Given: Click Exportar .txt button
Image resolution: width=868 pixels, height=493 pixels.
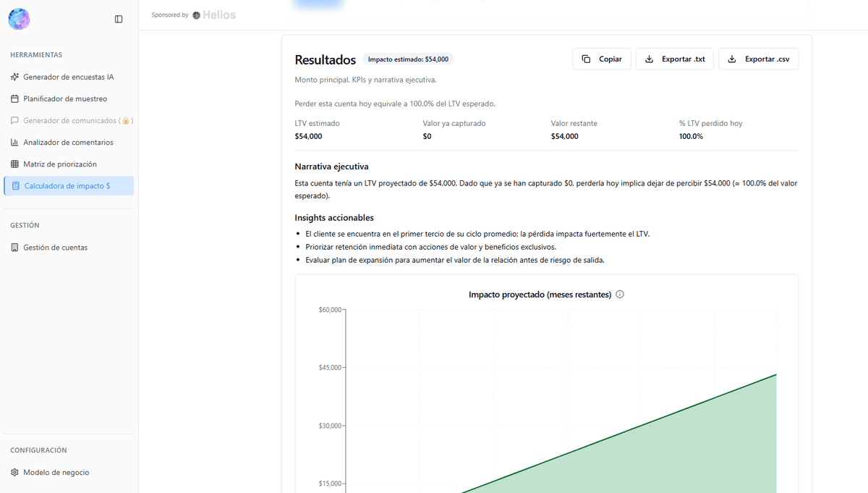Looking at the screenshot, I should coord(674,59).
